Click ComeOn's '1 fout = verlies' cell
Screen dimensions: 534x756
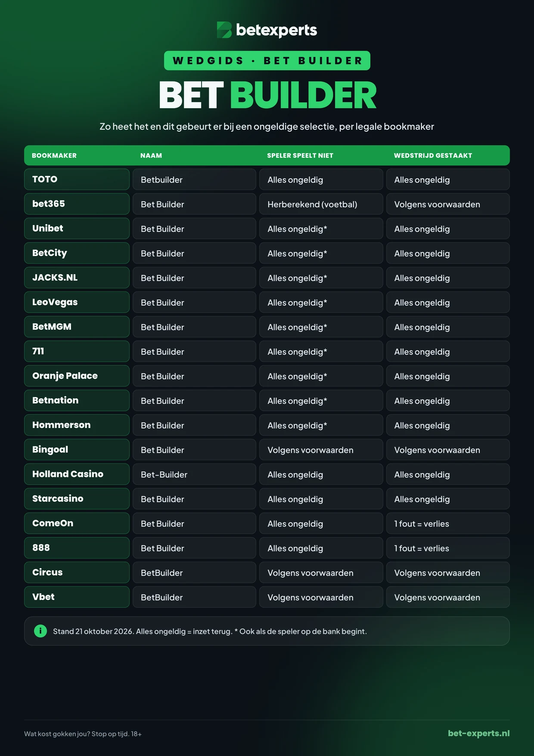point(448,523)
